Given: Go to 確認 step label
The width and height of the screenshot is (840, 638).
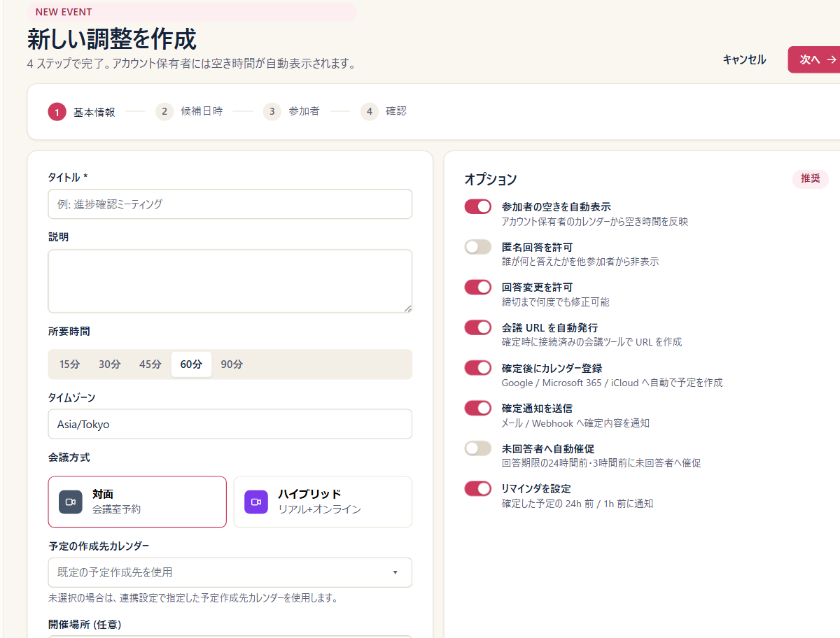Looking at the screenshot, I should point(396,111).
